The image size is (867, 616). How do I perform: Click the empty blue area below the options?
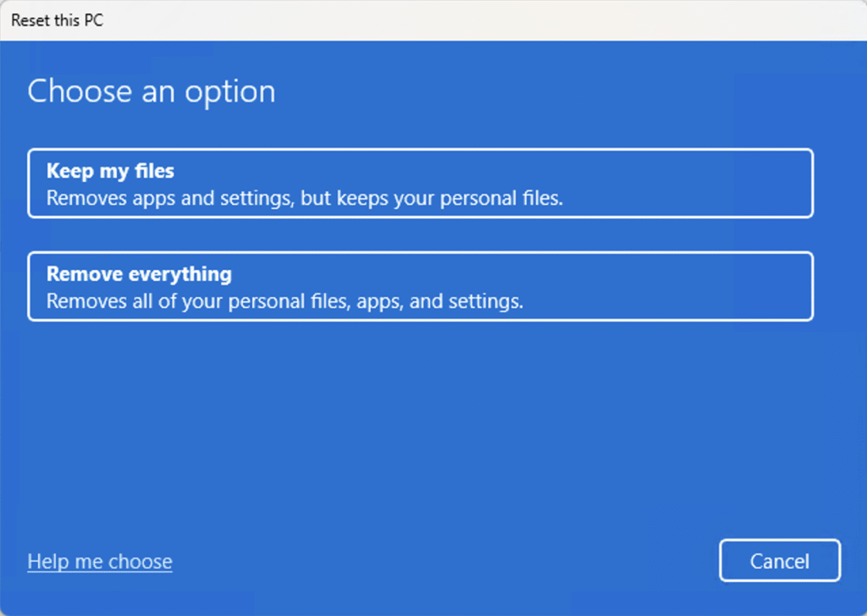click(x=423, y=423)
